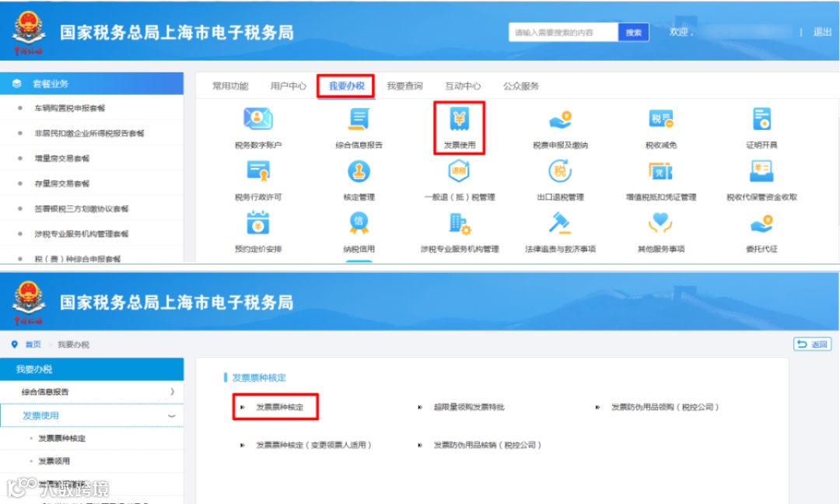Open the 税收减免 icon
840x504 pixels.
click(x=660, y=119)
